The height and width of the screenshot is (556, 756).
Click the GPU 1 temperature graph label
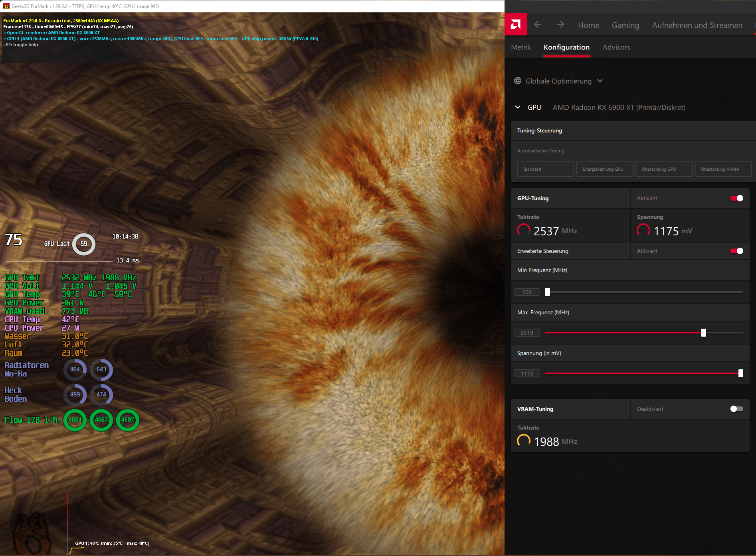(x=112, y=543)
